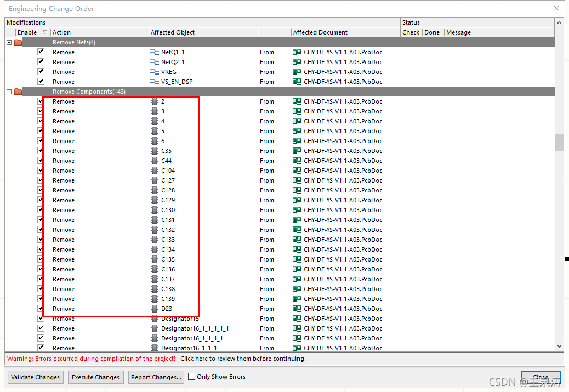Click the folder icon for Remove Components group

(18, 92)
